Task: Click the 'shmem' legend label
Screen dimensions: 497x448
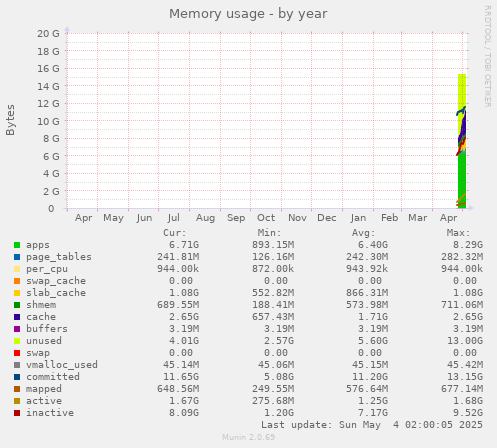Action: click(41, 305)
